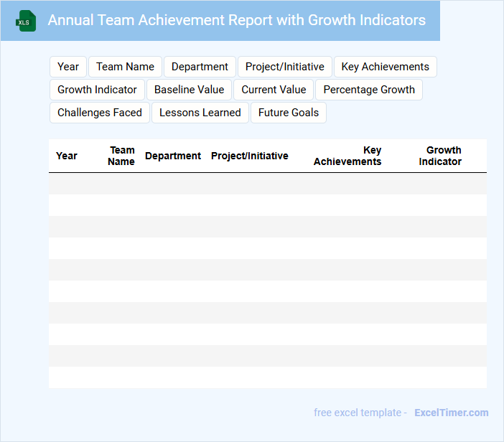Viewport: 504px width, 442px height.
Task: Click the Department column header in table
Action: tap(173, 156)
